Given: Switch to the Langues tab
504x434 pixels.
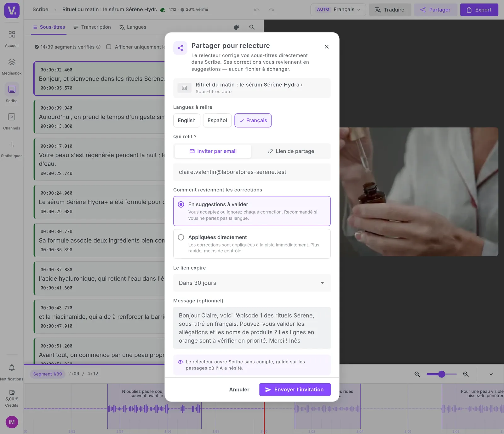Looking at the screenshot, I should coord(133,27).
